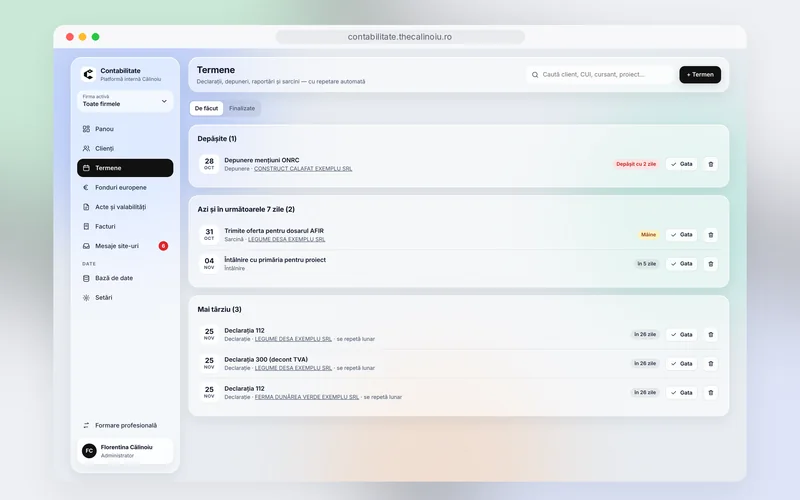Screen dimensions: 800x500
Task: Click the în 5 zile badge
Action: pos(646,264)
